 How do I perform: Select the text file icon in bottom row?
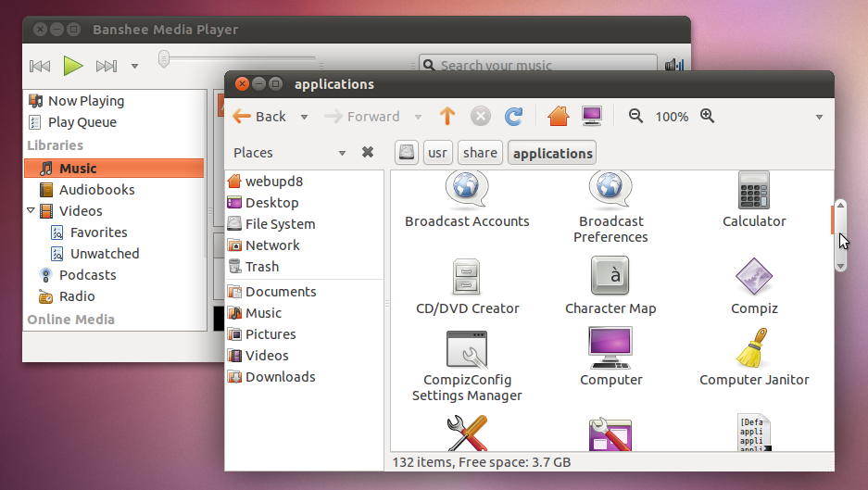(754, 433)
